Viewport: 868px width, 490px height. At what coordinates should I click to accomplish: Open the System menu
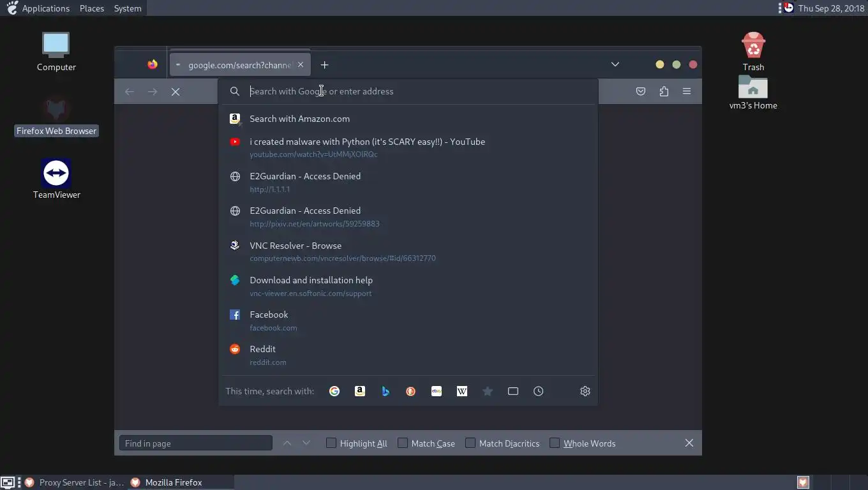click(x=128, y=8)
